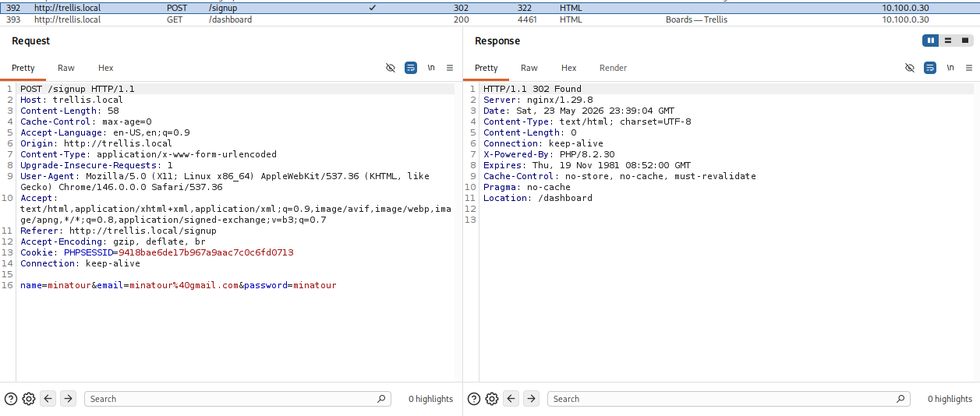The width and height of the screenshot is (980, 416).
Task: Toggle hidden-characters eye icon in Response panel
Action: point(910,68)
